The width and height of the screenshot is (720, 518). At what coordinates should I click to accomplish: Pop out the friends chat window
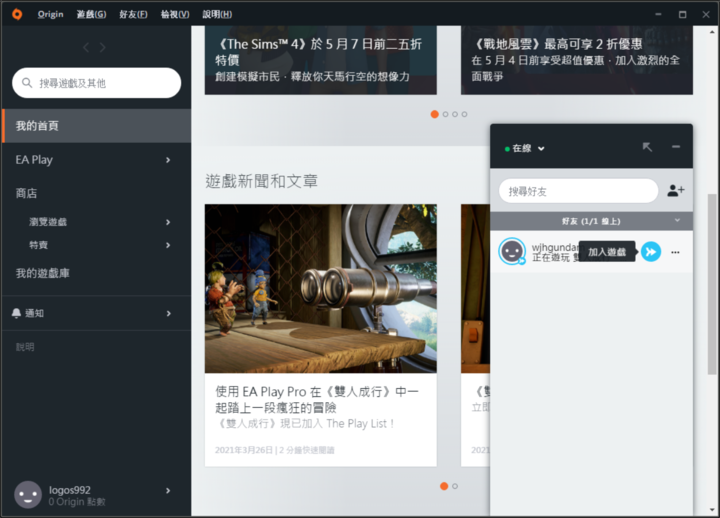click(647, 147)
